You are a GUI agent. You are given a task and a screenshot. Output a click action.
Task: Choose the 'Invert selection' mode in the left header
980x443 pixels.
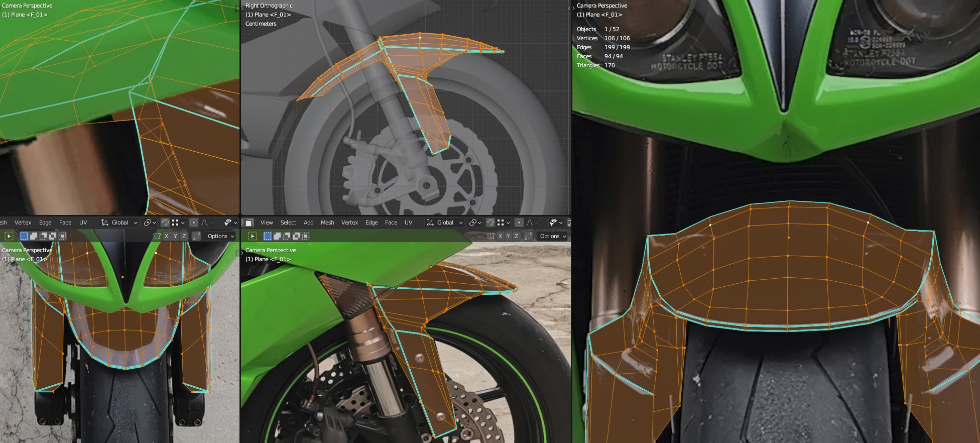53,236
